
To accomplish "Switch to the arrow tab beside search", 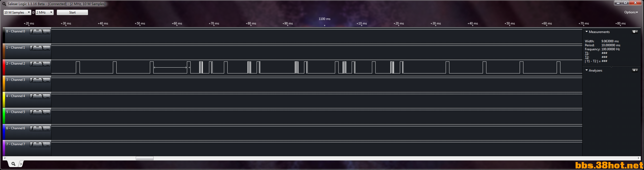I will click(x=21, y=164).
